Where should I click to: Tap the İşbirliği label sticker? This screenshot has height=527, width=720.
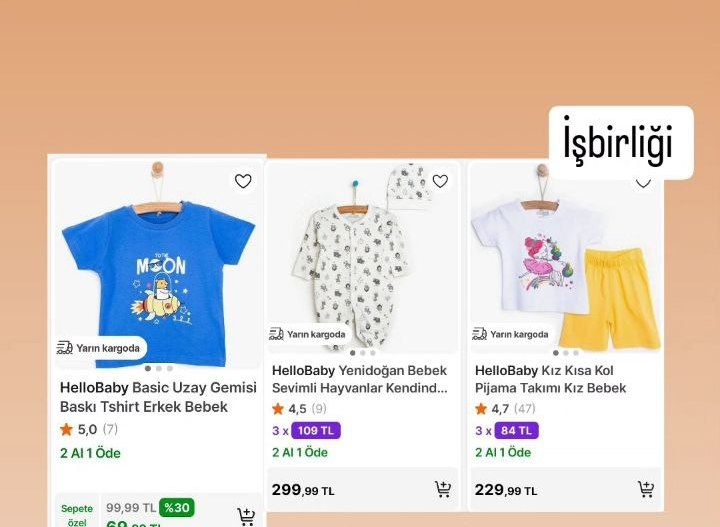621,143
